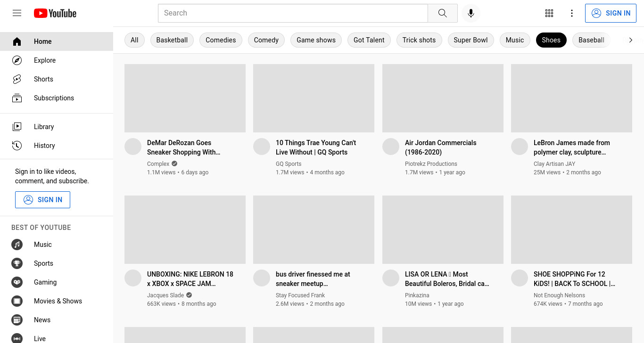This screenshot has height=343, width=644.
Task: Click the YouTube logo
Action: pyautogui.click(x=55, y=13)
